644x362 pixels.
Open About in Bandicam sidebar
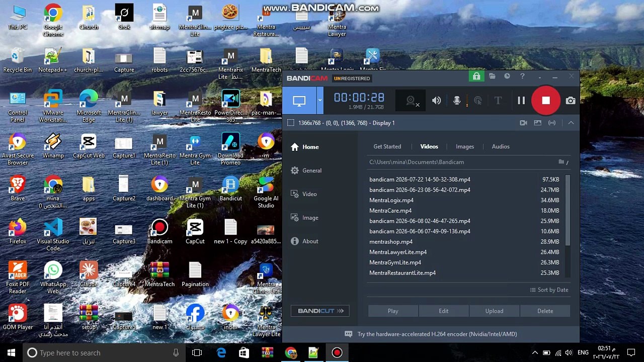tap(304, 241)
